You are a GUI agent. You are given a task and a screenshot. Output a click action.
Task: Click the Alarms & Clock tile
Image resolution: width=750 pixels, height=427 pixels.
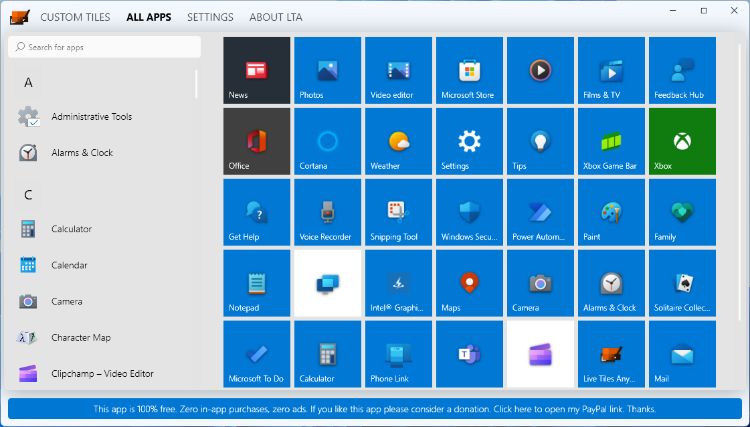point(611,283)
